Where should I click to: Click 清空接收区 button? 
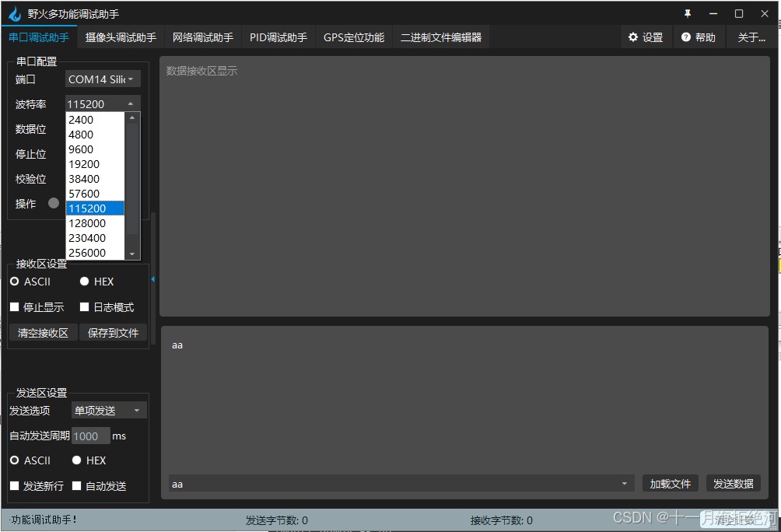point(44,333)
